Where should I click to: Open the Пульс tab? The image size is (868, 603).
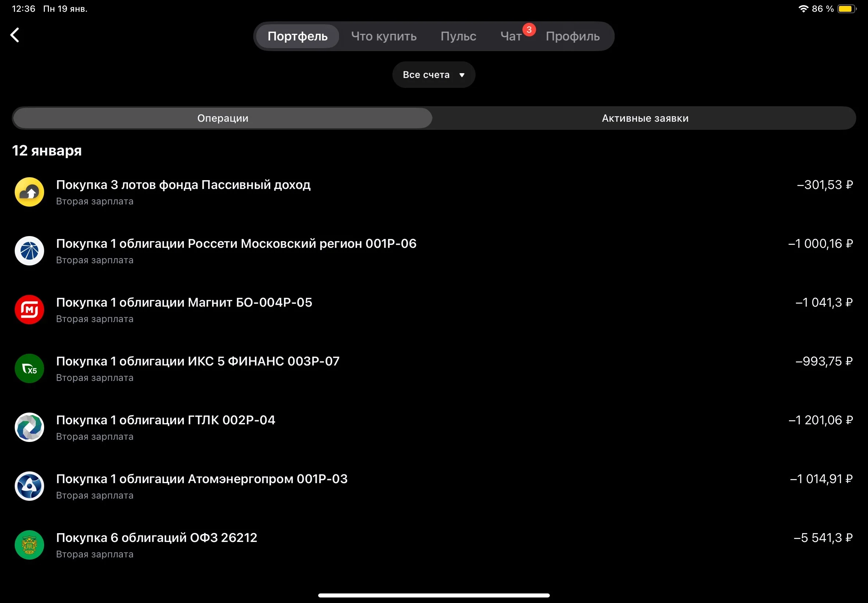[458, 36]
